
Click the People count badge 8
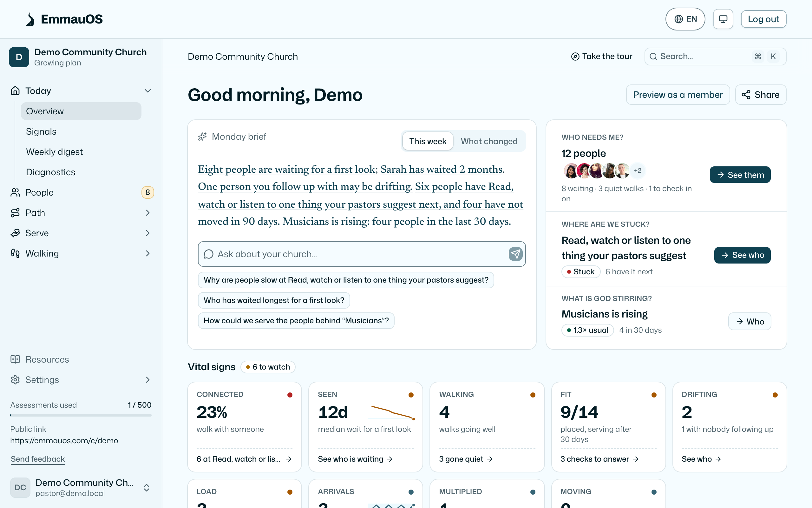tap(147, 192)
